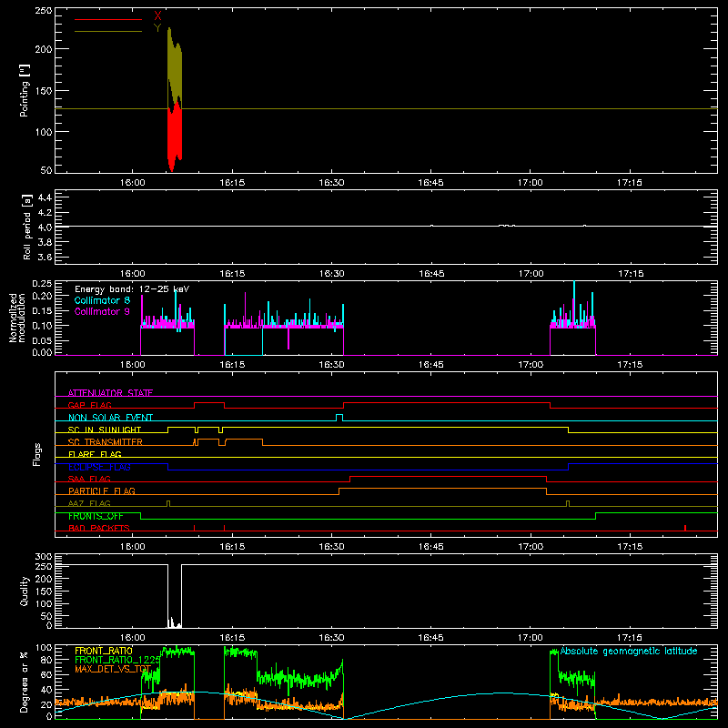Click the 4.4 value on Roll period axis

tap(45, 197)
